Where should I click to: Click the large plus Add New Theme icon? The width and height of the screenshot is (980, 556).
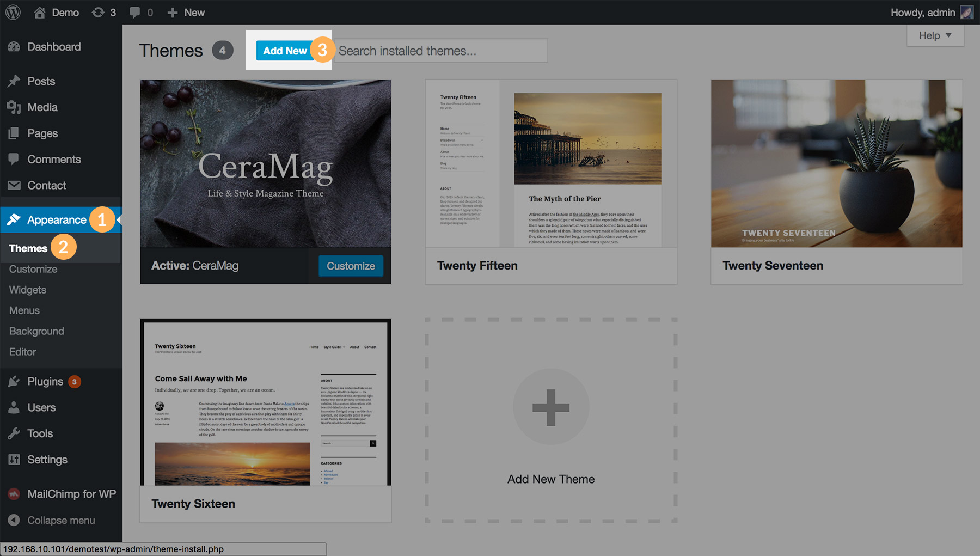tap(551, 407)
